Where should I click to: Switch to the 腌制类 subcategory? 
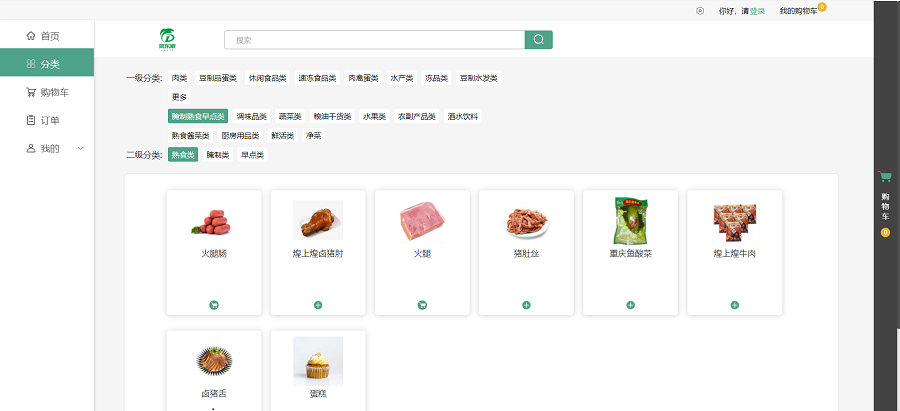[217, 155]
